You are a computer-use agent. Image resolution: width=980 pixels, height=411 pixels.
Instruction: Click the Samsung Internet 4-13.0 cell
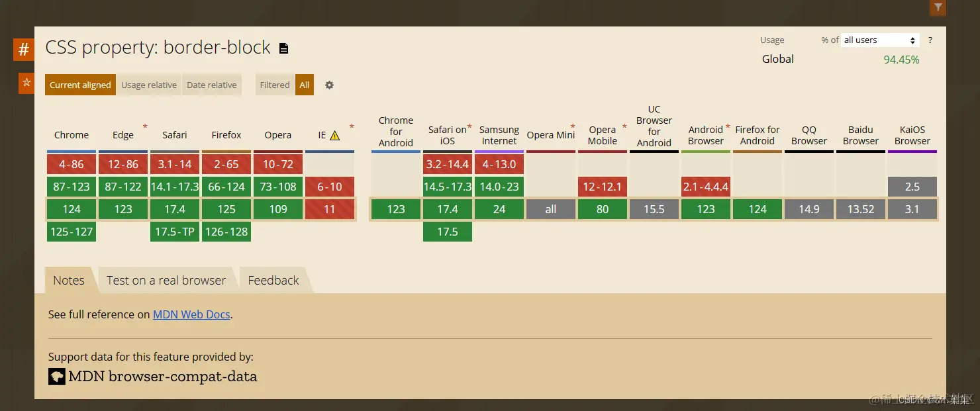click(499, 164)
